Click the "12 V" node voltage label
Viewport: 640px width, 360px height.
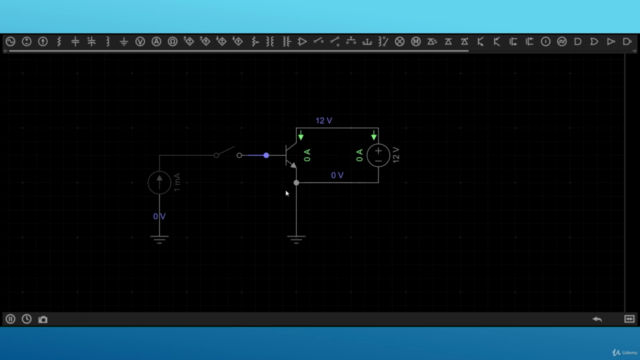pos(324,121)
